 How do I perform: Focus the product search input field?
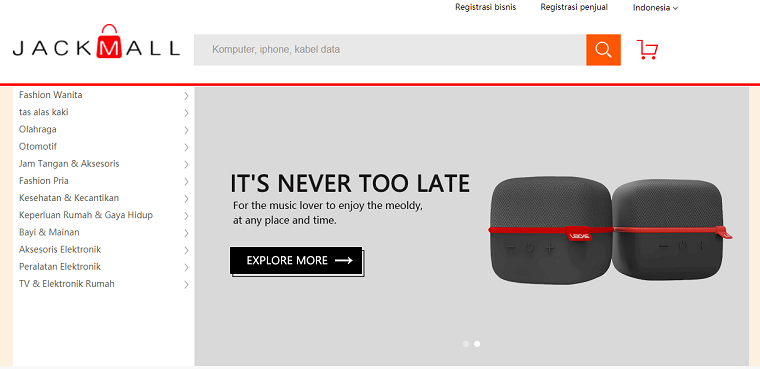point(390,49)
